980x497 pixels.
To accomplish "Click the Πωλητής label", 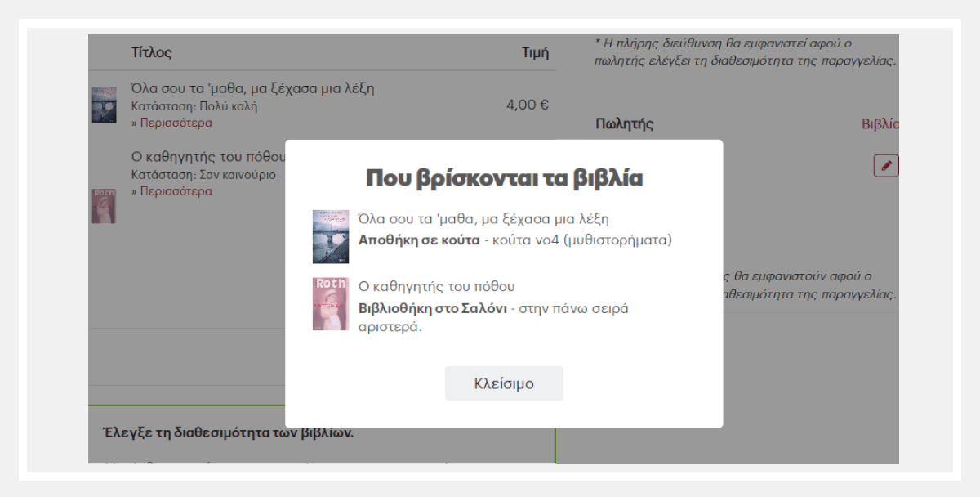I will click(x=625, y=124).
